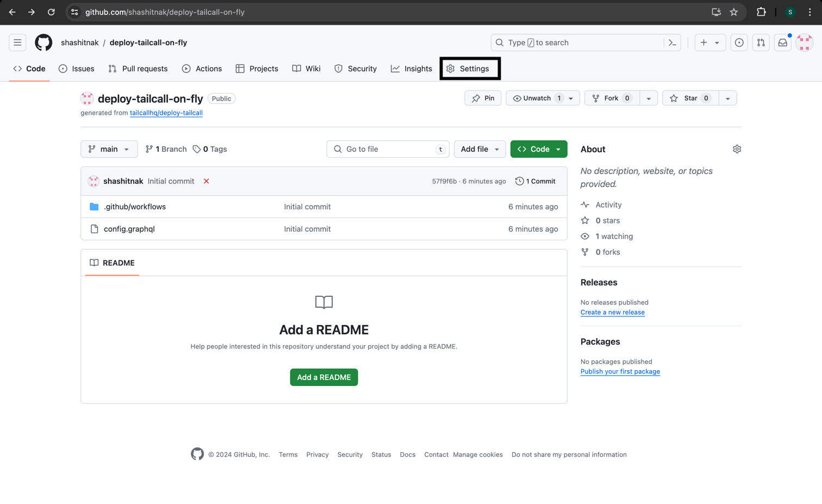Star the repository

(690, 98)
